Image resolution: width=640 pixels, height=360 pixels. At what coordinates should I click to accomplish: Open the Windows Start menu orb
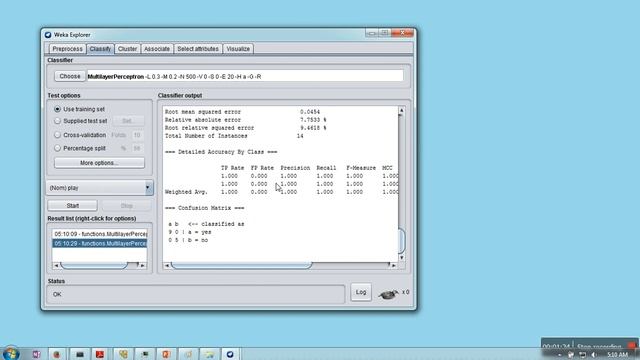click(x=11, y=353)
